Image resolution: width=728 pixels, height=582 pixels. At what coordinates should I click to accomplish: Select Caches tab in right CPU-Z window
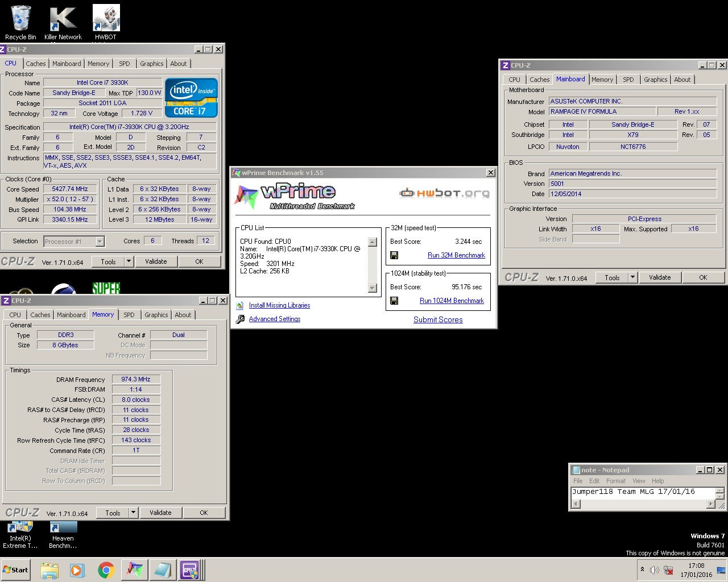pos(539,80)
